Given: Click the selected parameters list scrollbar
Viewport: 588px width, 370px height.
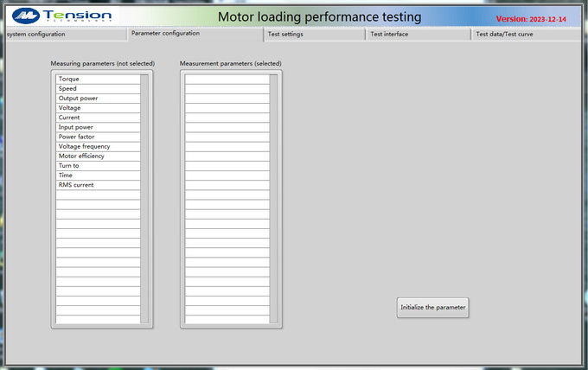Looking at the screenshot, I should tap(274, 199).
